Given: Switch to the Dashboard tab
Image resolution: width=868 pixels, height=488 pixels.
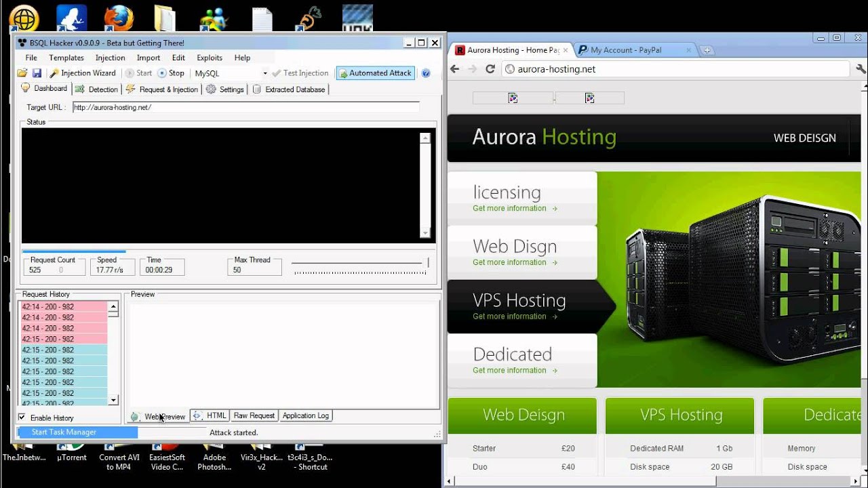Looking at the screenshot, I should pyautogui.click(x=45, y=89).
